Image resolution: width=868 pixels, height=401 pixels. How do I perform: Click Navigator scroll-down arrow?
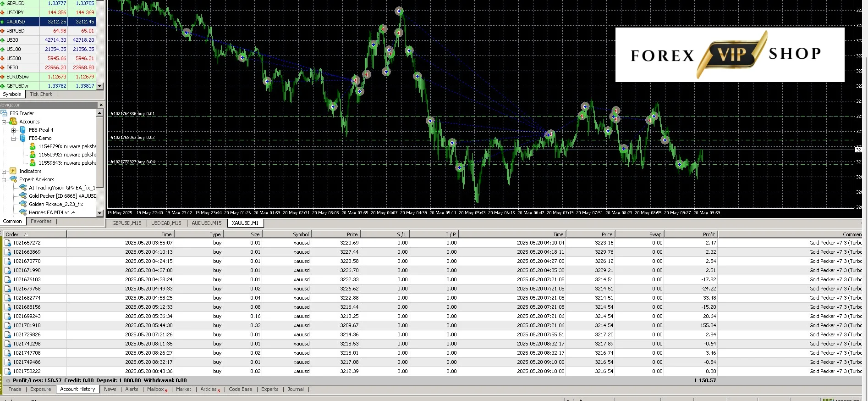click(100, 213)
